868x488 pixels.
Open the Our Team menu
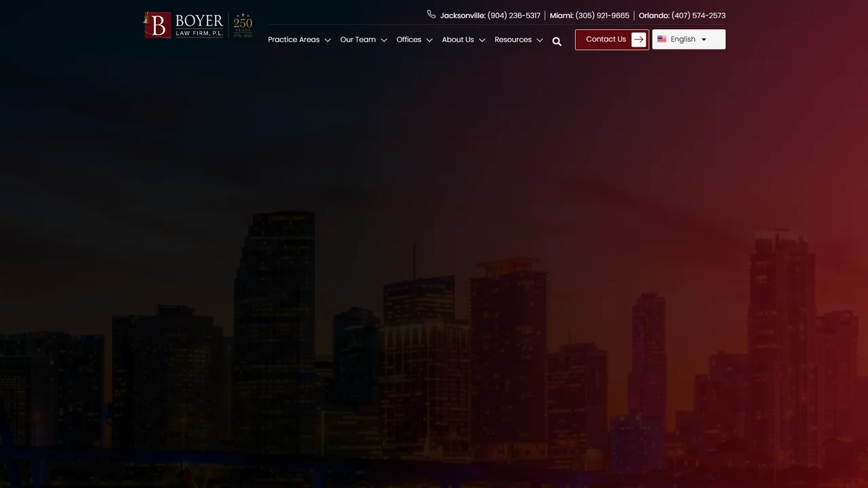358,39
